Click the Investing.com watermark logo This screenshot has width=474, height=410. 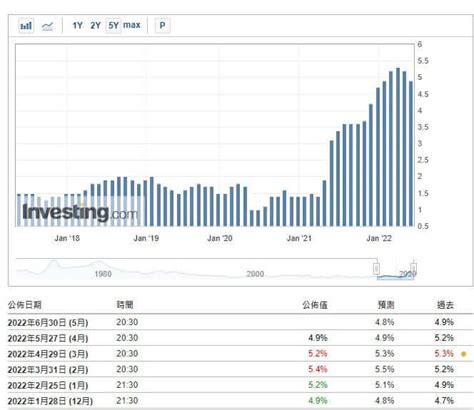coord(80,212)
